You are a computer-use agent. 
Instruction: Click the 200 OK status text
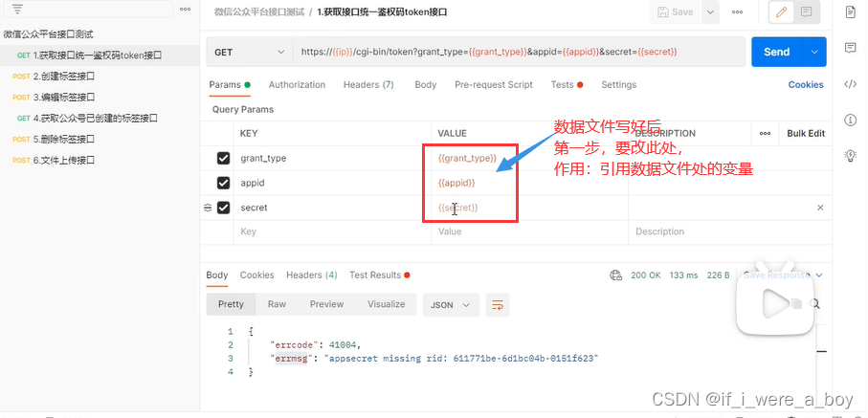pyautogui.click(x=646, y=275)
